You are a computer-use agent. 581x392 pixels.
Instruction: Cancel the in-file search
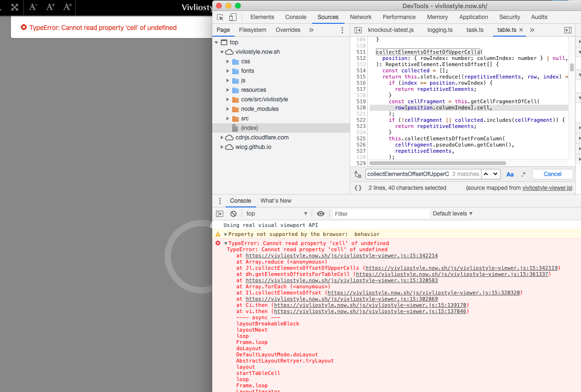552,174
